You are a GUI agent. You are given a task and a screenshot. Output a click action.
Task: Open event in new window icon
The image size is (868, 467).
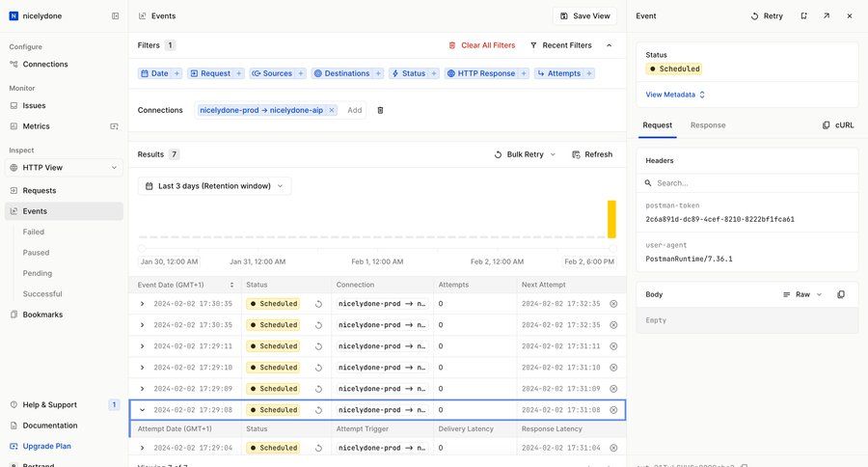pyautogui.click(x=826, y=16)
